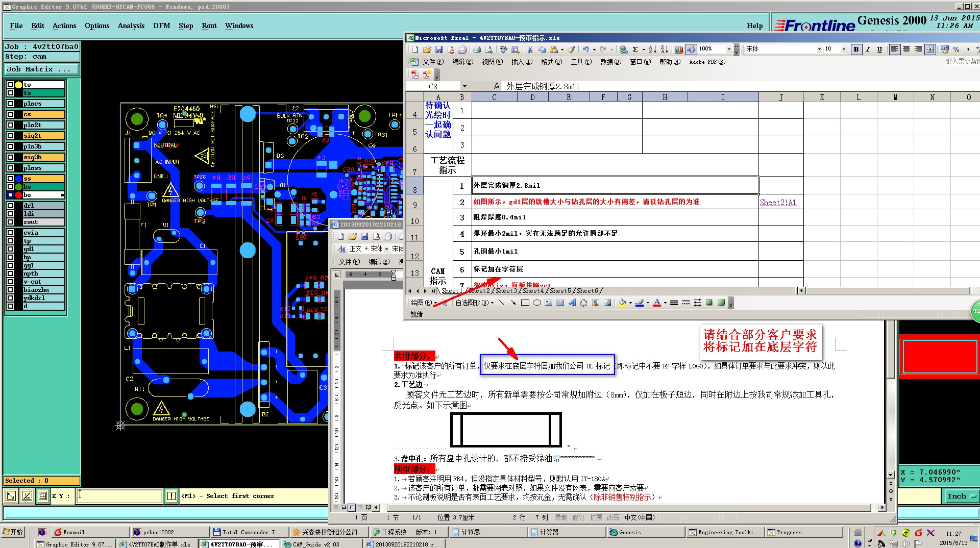This screenshot has height=548, width=980.
Task: Select Line tool in Excel drawing toolbar
Action: [x=501, y=303]
